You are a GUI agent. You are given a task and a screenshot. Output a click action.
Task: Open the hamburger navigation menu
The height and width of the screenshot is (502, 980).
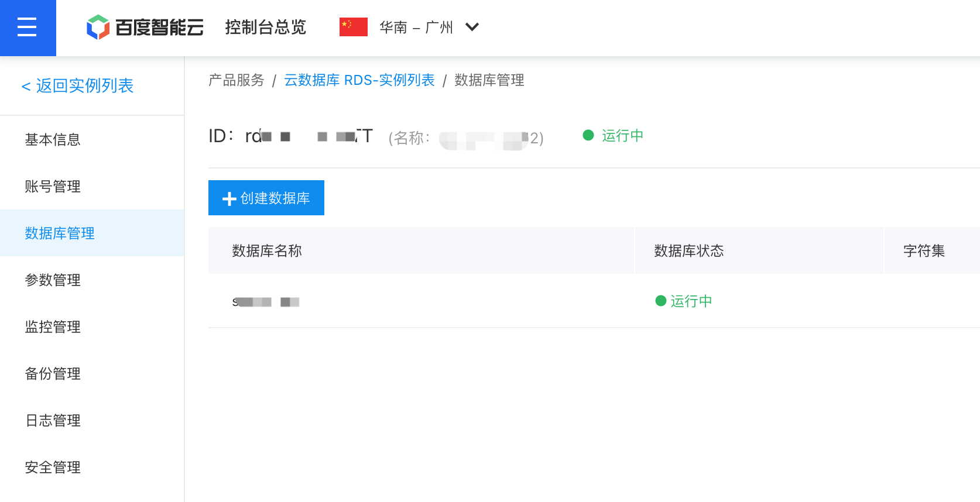click(28, 27)
